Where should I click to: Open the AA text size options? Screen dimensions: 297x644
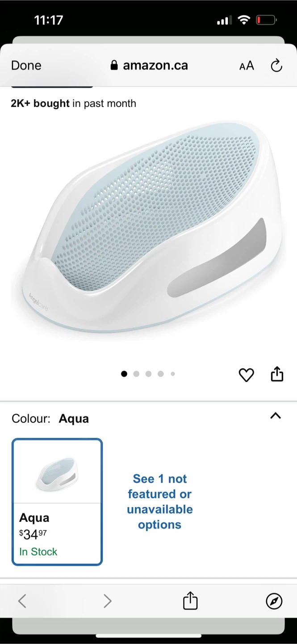(247, 66)
